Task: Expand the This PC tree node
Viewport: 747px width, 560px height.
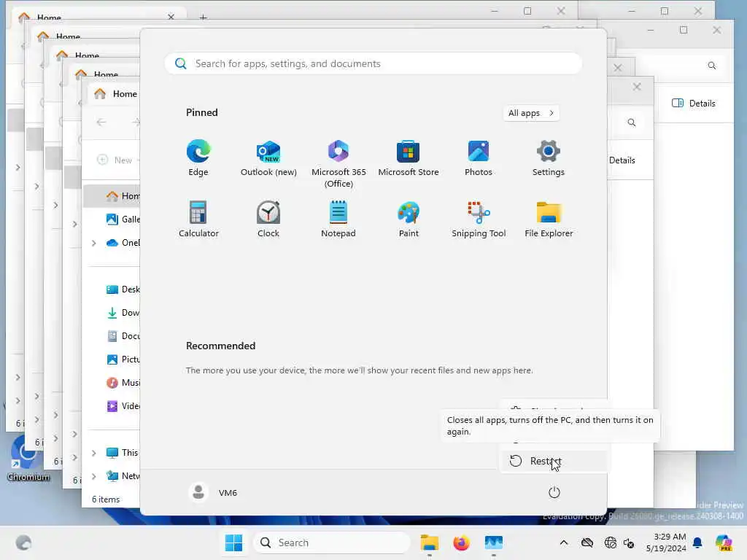Action: point(94,453)
